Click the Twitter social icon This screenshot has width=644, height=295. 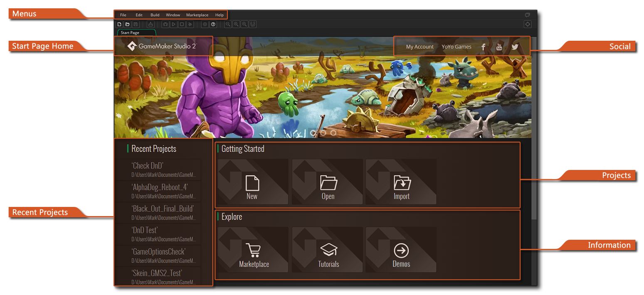pos(515,47)
